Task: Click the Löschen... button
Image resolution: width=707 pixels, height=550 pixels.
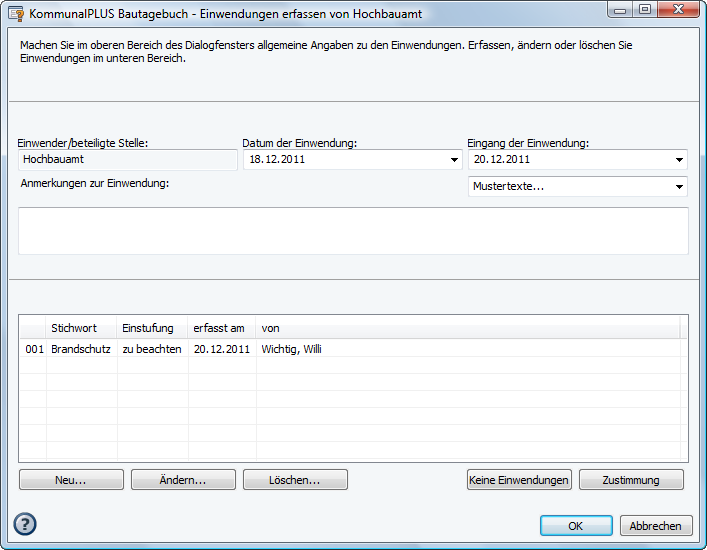Action: pos(295,480)
